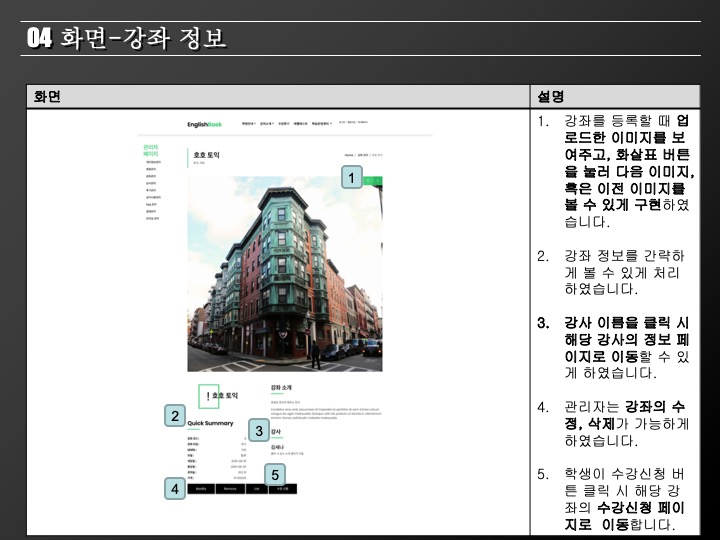720x540 pixels.
Task: Click description item 3 about 강사 이름
Action: (613, 348)
